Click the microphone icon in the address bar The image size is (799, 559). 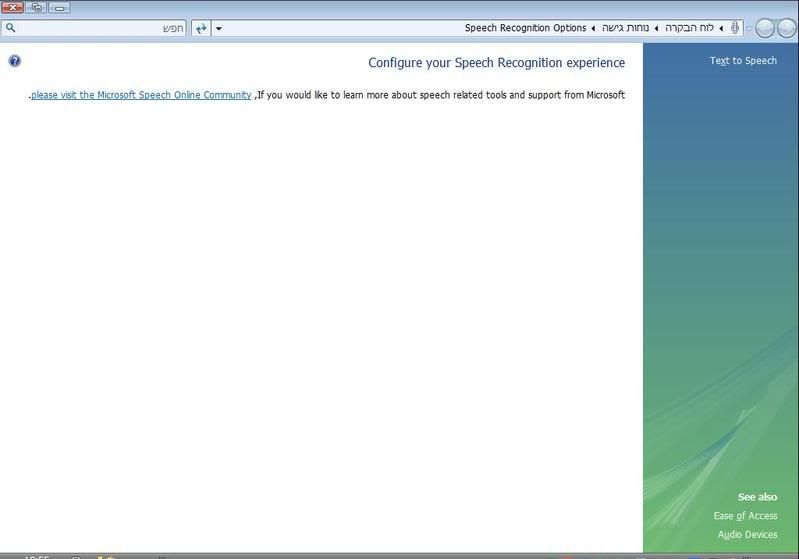click(734, 28)
